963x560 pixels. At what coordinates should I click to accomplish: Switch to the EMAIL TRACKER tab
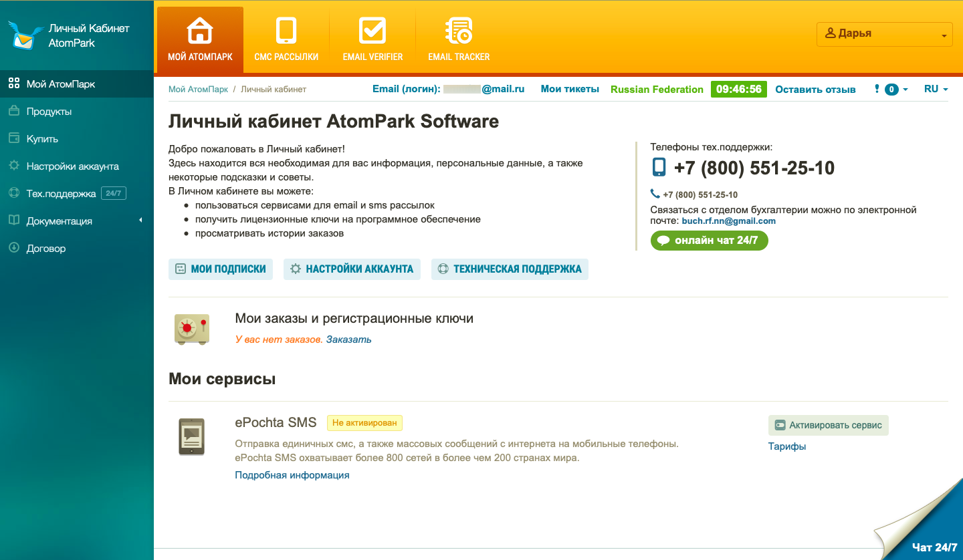[459, 40]
